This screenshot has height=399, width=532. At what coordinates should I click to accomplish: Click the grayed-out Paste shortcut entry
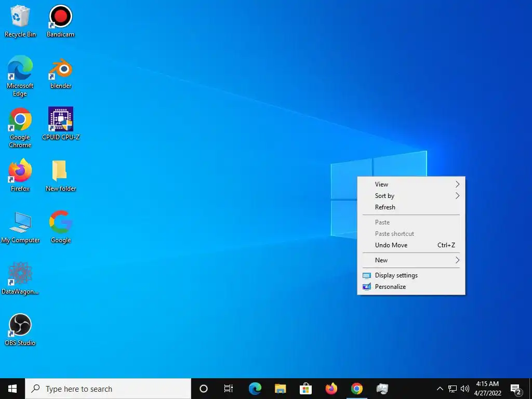(x=411, y=234)
